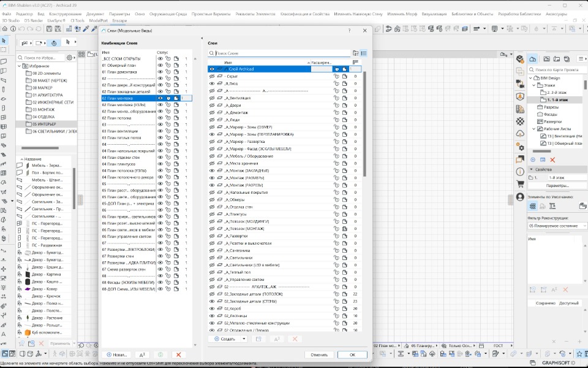The width and height of the screenshot is (588, 368).
Task: Click rename icon beside Создать button
Action: pos(277,339)
